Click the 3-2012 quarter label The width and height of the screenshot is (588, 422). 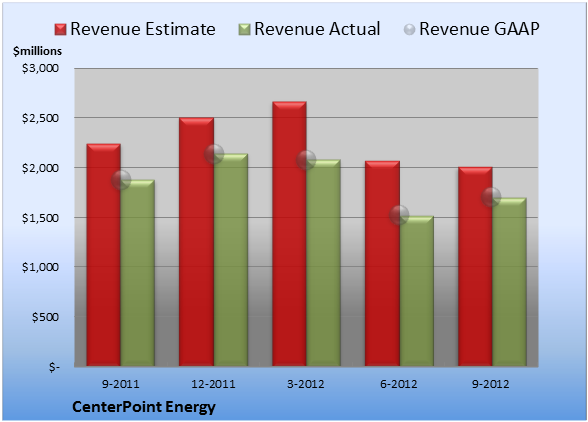pyautogui.click(x=306, y=384)
